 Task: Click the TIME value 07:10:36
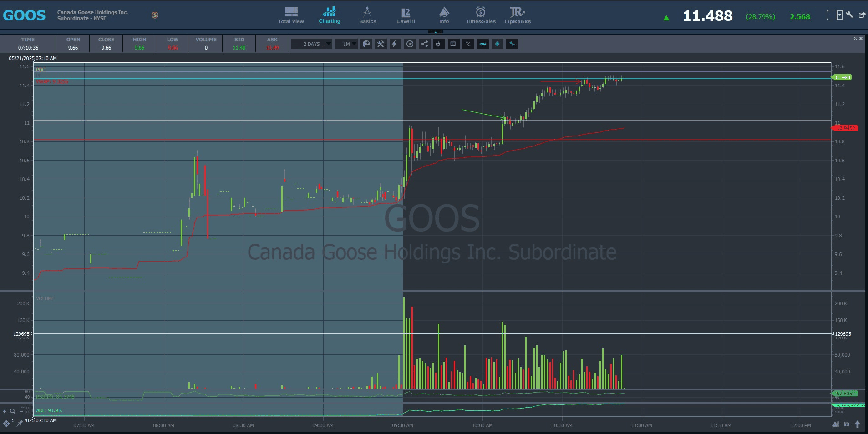28,48
